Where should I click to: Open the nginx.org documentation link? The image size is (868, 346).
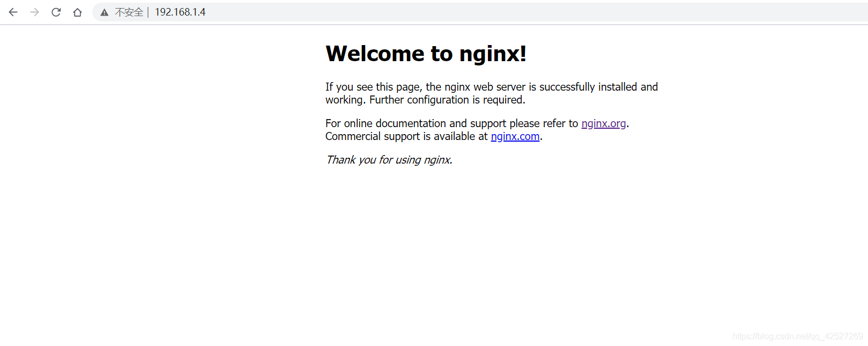click(604, 123)
